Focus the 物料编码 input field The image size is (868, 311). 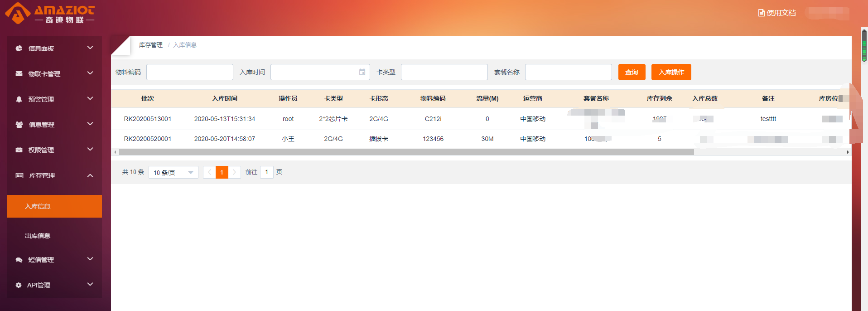pos(189,72)
